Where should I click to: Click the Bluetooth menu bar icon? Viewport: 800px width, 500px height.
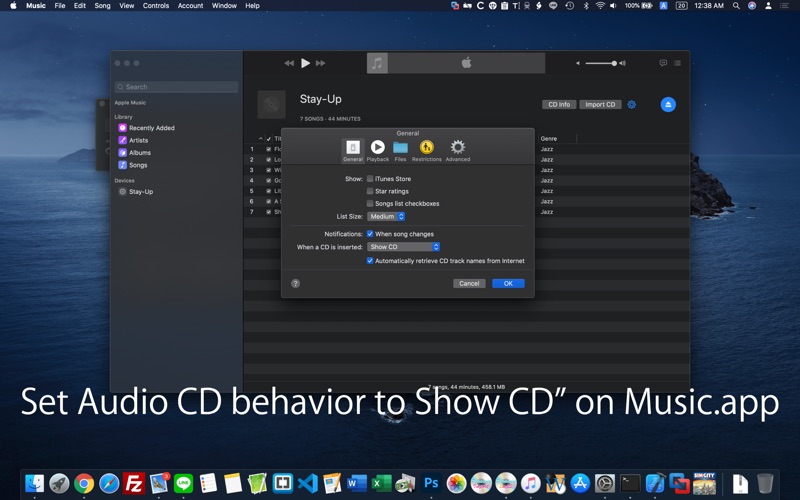(586, 6)
